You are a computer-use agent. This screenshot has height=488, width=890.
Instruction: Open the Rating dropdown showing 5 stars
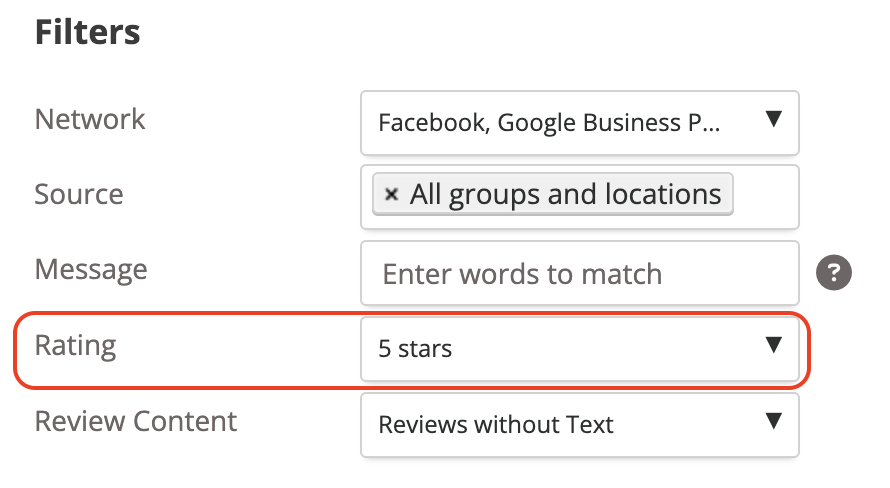click(x=580, y=348)
